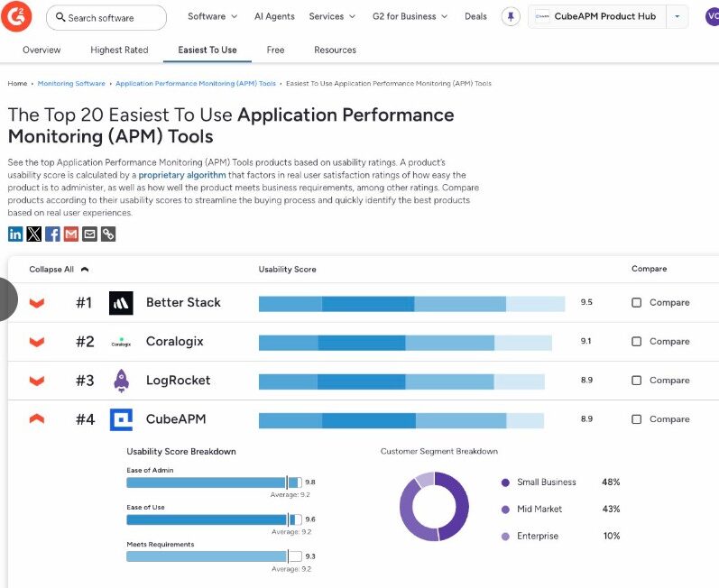The image size is (719, 588).
Task: Expand the LogRocket row details
Action: (x=37, y=381)
